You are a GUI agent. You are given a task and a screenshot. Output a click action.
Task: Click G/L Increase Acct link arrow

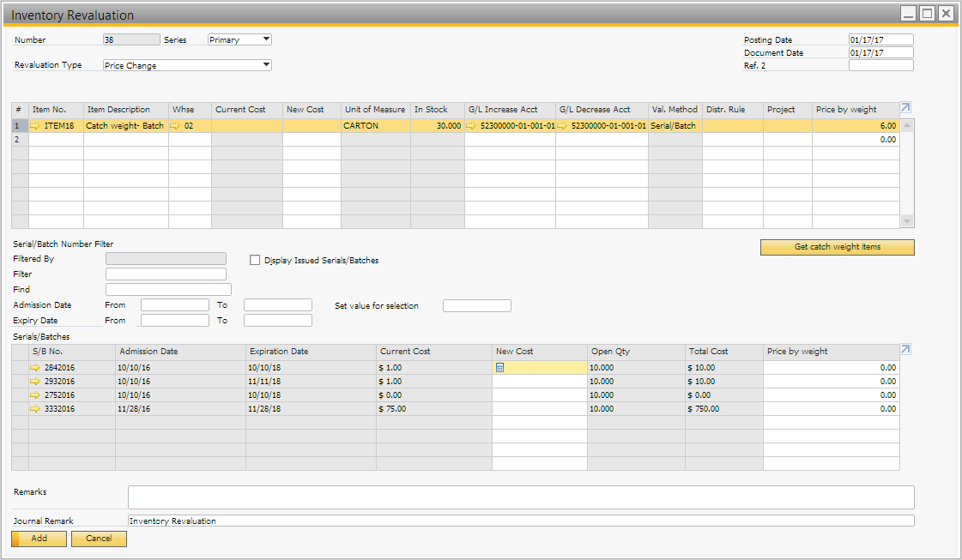(471, 126)
